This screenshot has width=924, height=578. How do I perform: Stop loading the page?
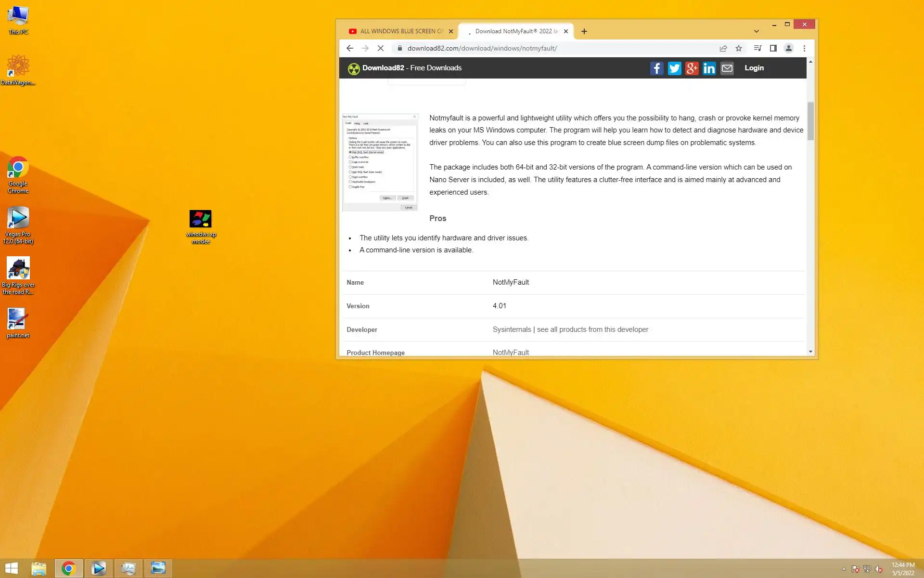point(380,48)
